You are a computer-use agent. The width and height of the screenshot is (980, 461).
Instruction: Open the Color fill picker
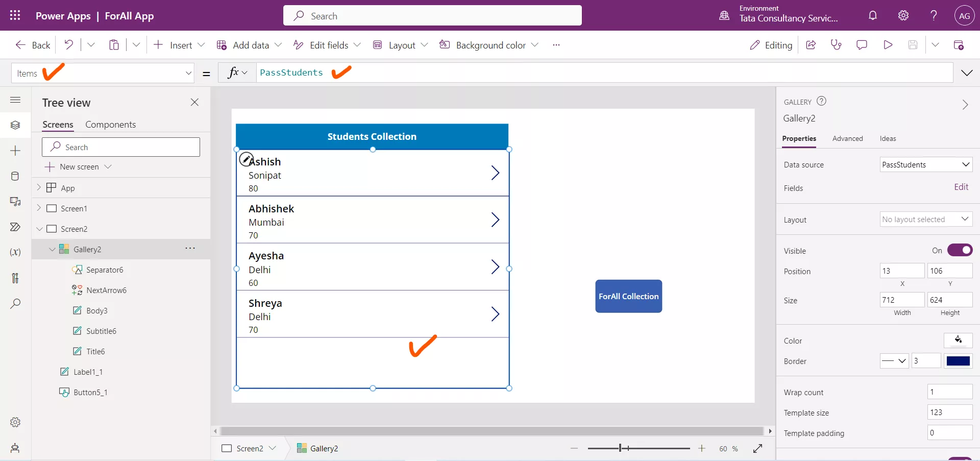click(958, 340)
